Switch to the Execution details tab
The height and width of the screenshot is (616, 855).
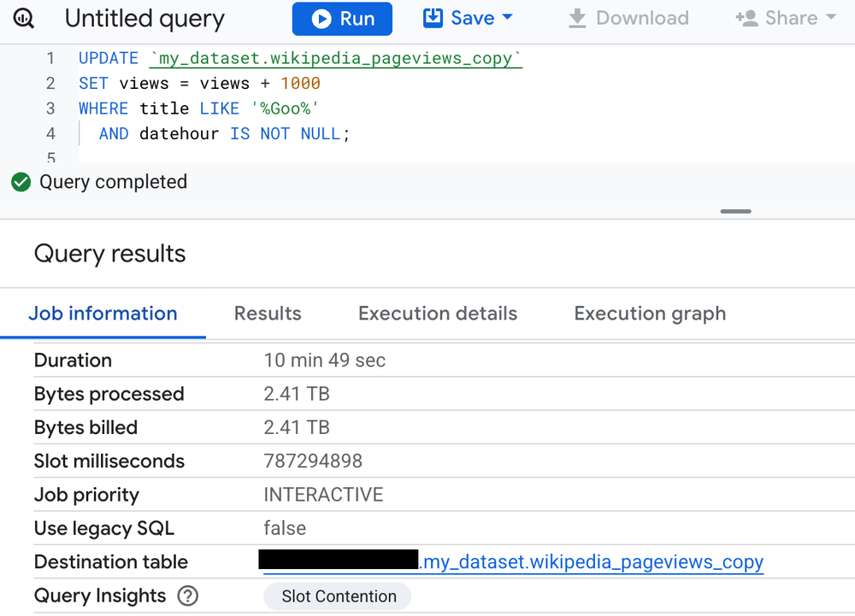tap(438, 314)
